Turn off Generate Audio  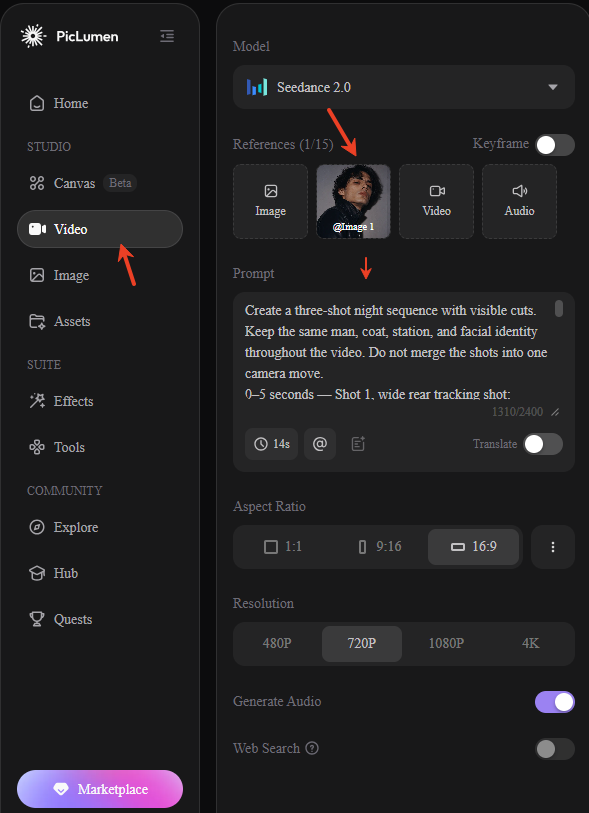(555, 702)
